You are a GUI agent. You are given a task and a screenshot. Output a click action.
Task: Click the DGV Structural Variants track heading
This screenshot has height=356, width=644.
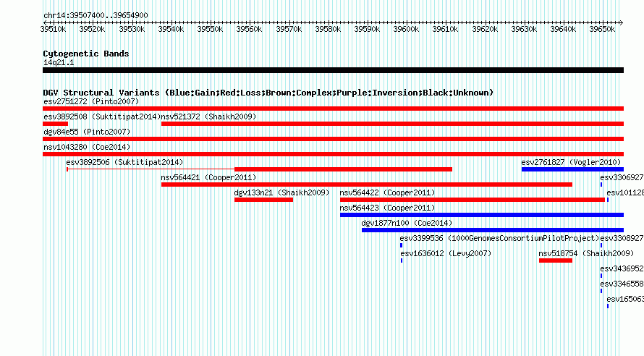point(268,93)
